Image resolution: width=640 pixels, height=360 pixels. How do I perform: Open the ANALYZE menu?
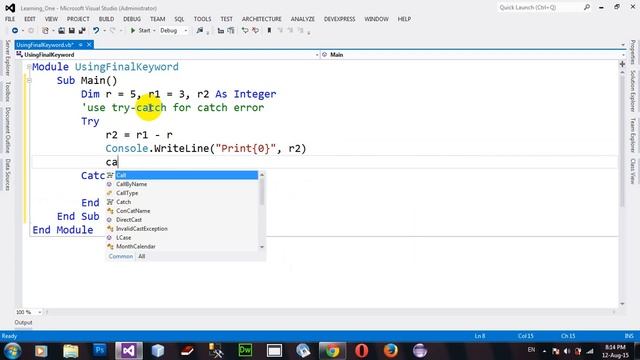tap(302, 19)
